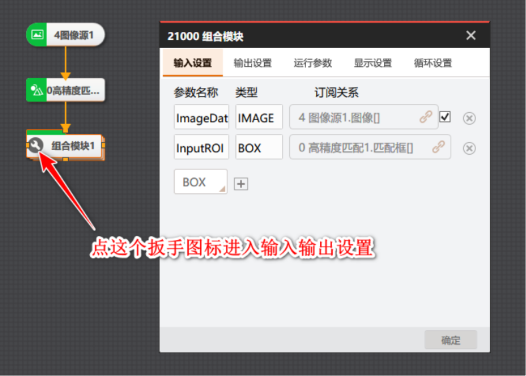The image size is (526, 376).
Task: Click the 21000 组合模块 dialog title
Action: [205, 36]
